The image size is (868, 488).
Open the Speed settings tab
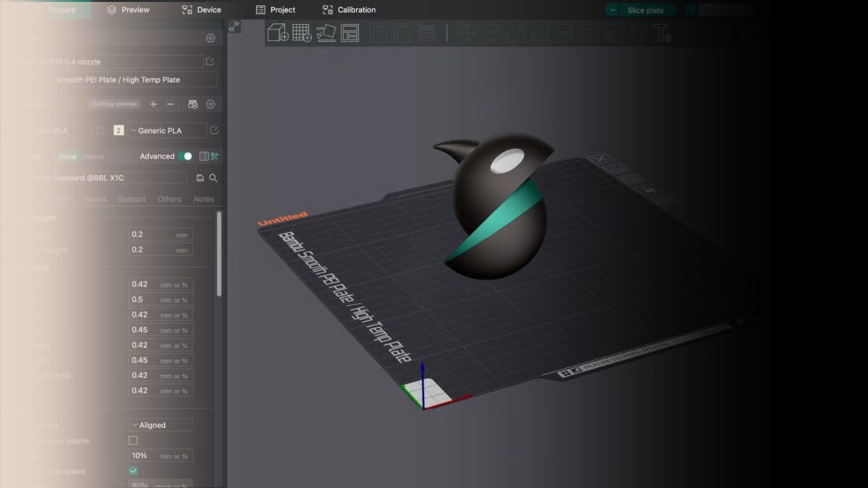coord(95,199)
